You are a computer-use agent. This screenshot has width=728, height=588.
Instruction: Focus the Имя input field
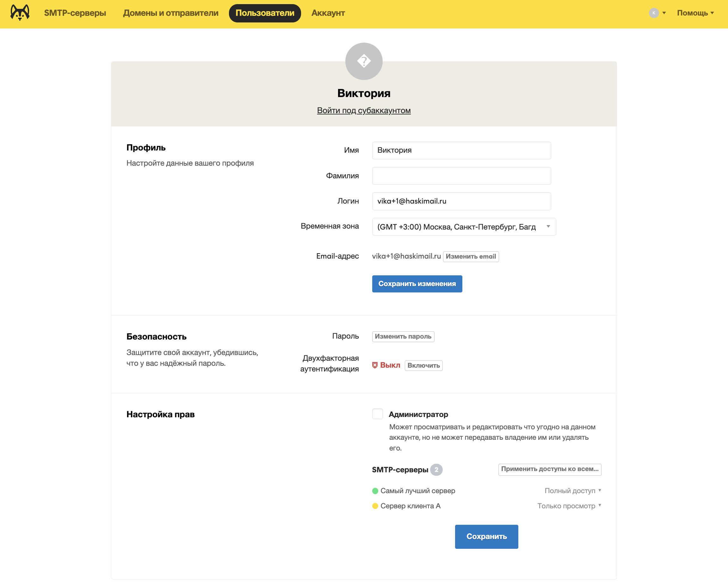pos(461,150)
